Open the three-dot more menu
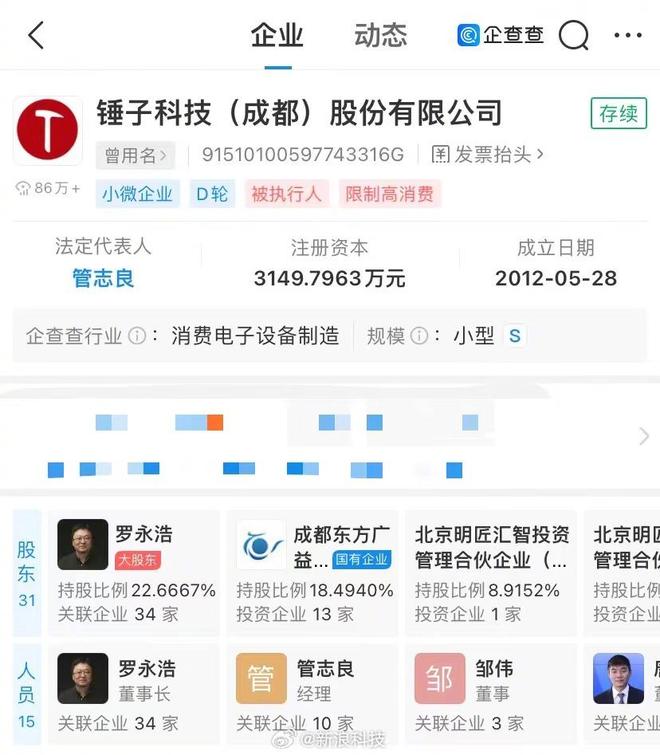This screenshot has width=660, height=755. 628,35
